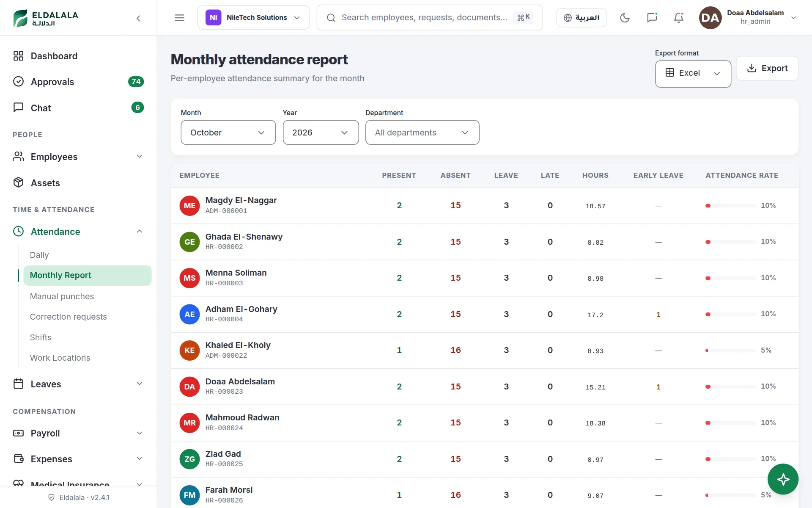Click the search magnifier icon

[x=331, y=18]
